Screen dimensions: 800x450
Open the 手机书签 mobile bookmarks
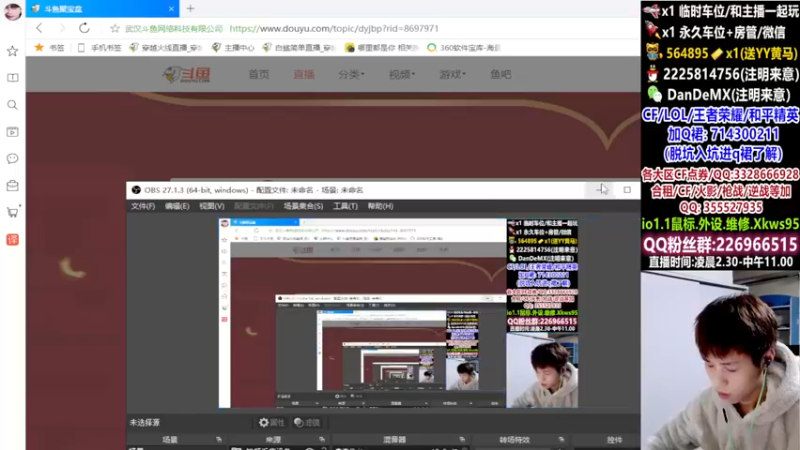pyautogui.click(x=99, y=47)
